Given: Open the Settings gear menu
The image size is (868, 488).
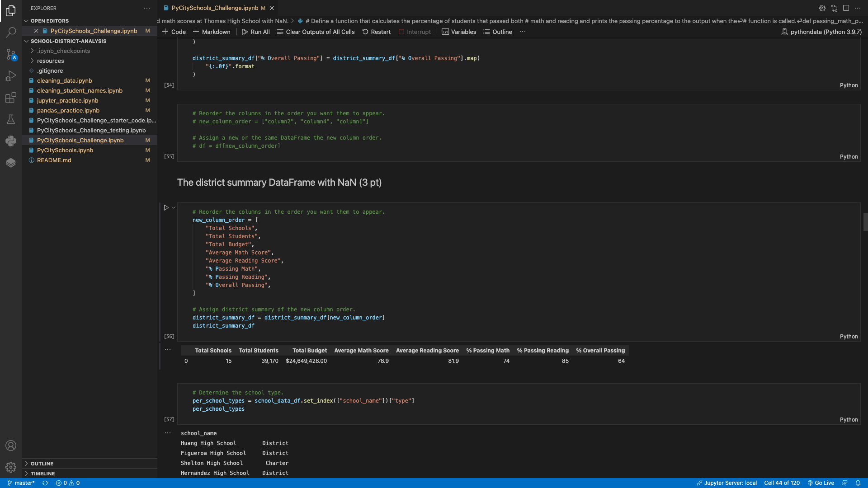Looking at the screenshot, I should [11, 467].
